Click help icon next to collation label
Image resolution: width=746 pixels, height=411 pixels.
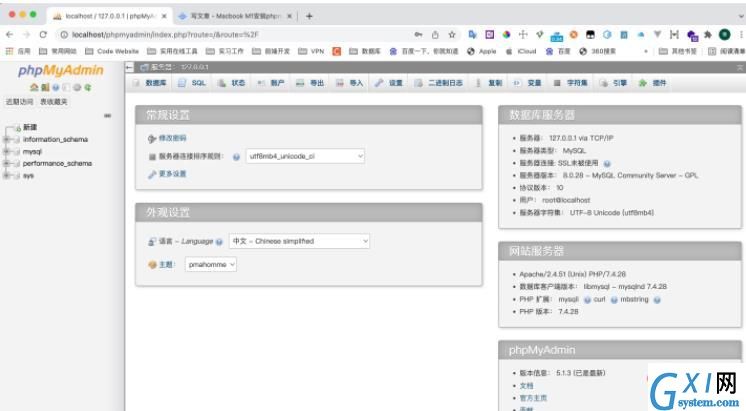236,157
